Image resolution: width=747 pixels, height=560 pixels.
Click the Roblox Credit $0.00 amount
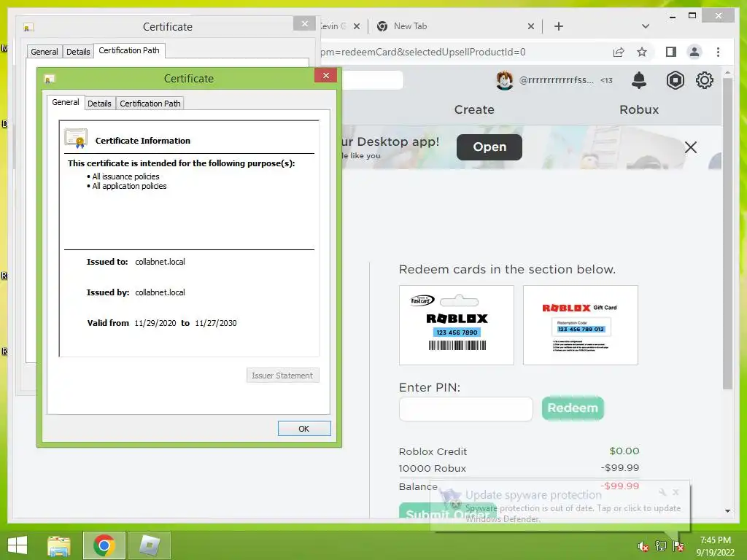pyautogui.click(x=624, y=451)
